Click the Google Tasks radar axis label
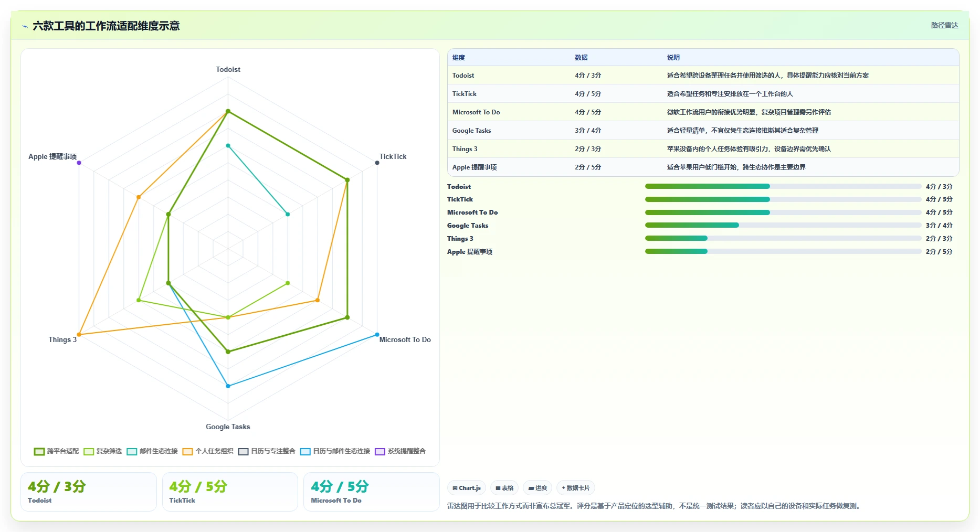This screenshot has height=532, width=980. point(228,427)
